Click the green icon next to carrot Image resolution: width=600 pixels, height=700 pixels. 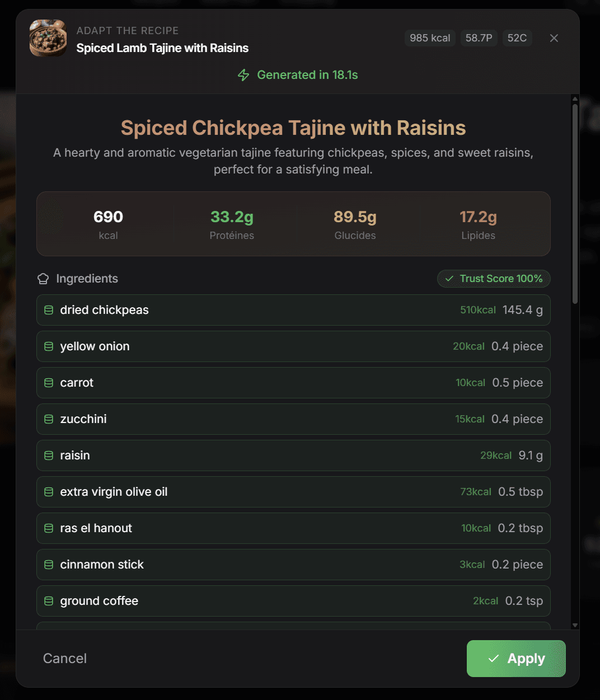[x=48, y=383]
